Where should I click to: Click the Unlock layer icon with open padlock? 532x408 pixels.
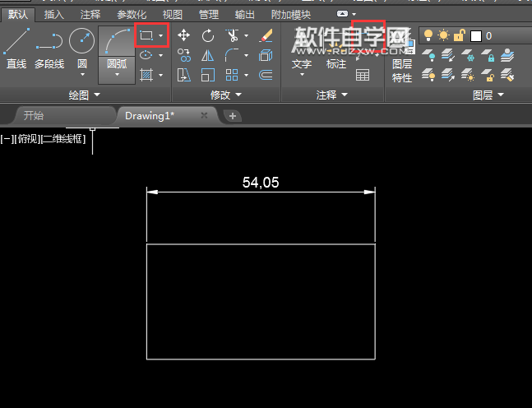488,75
